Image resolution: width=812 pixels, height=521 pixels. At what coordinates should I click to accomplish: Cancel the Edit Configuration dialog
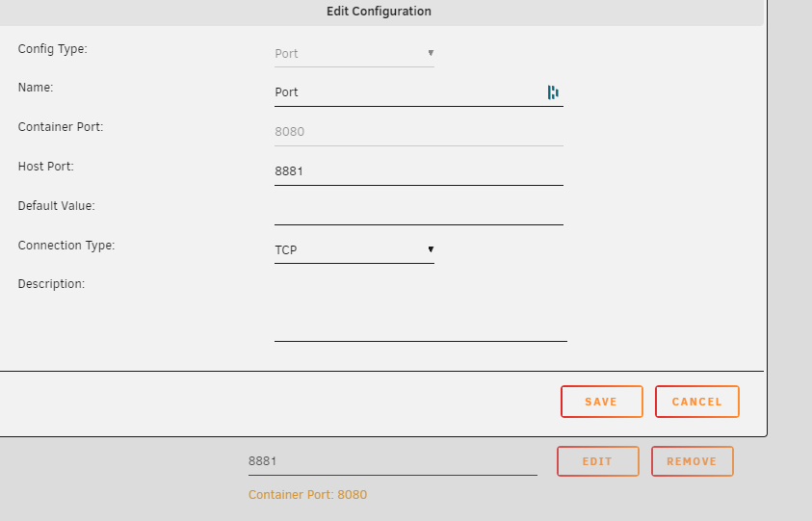coord(696,402)
